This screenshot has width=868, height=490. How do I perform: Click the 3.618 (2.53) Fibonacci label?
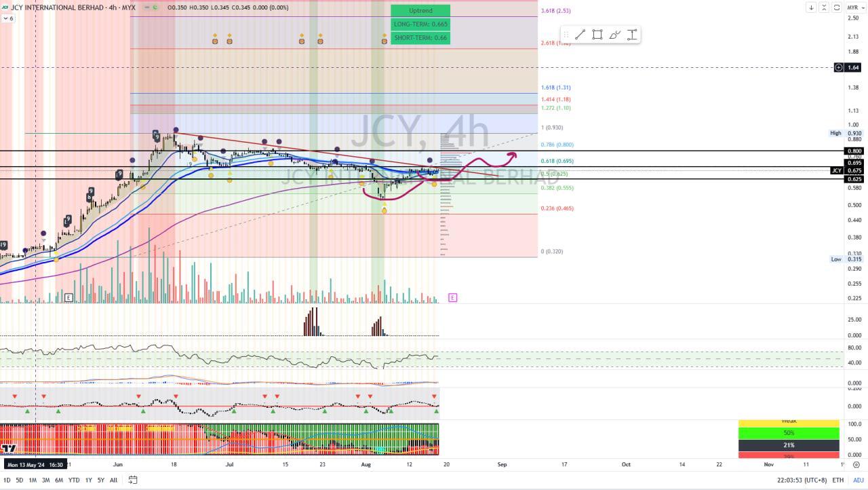pyautogui.click(x=555, y=11)
